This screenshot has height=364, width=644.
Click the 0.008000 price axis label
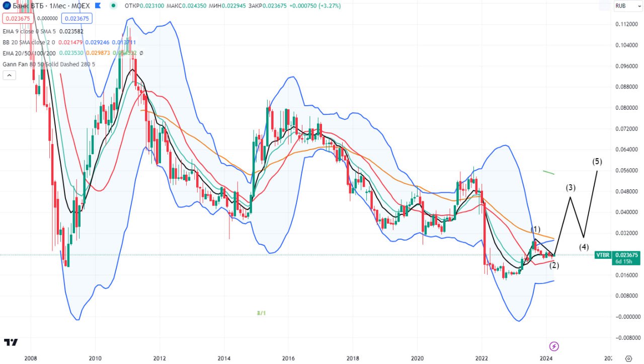[627, 296]
